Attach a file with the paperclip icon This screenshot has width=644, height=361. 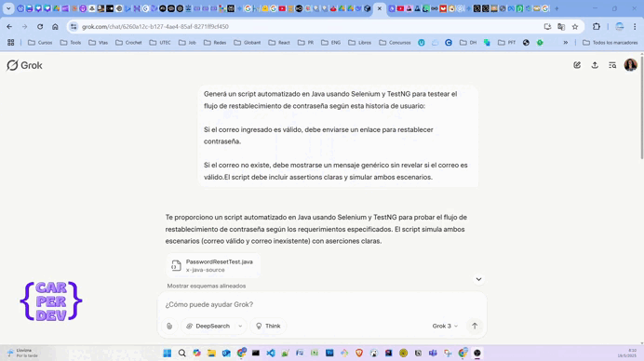(169, 326)
